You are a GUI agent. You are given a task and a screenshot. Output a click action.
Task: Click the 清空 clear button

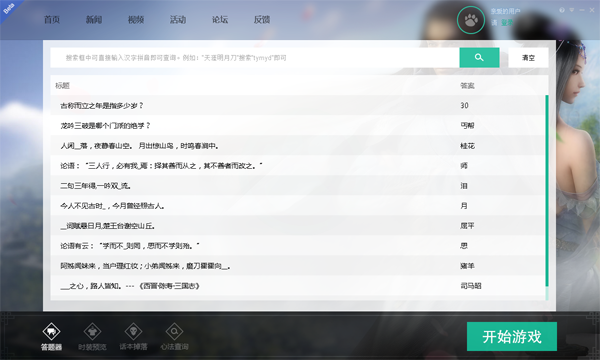click(x=528, y=57)
